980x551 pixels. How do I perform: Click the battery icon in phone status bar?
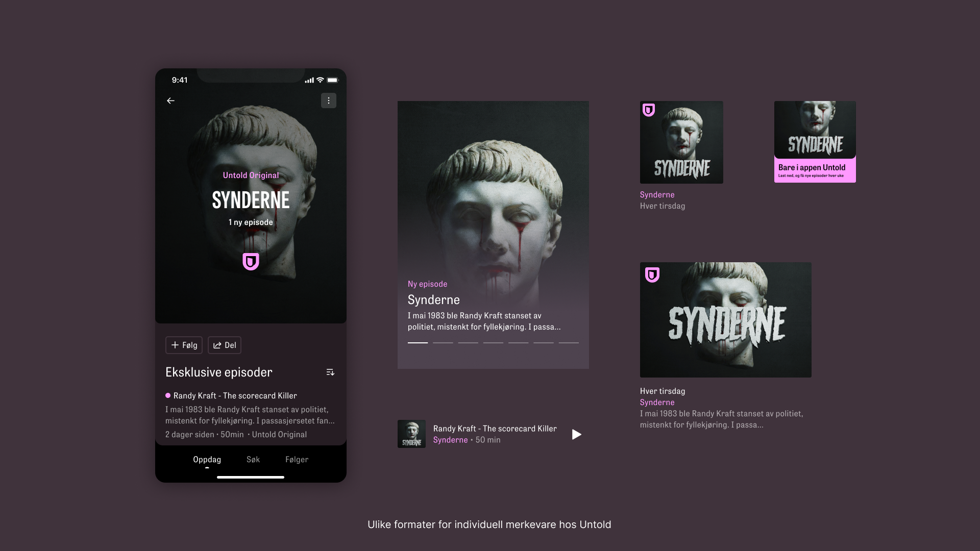coord(333,80)
